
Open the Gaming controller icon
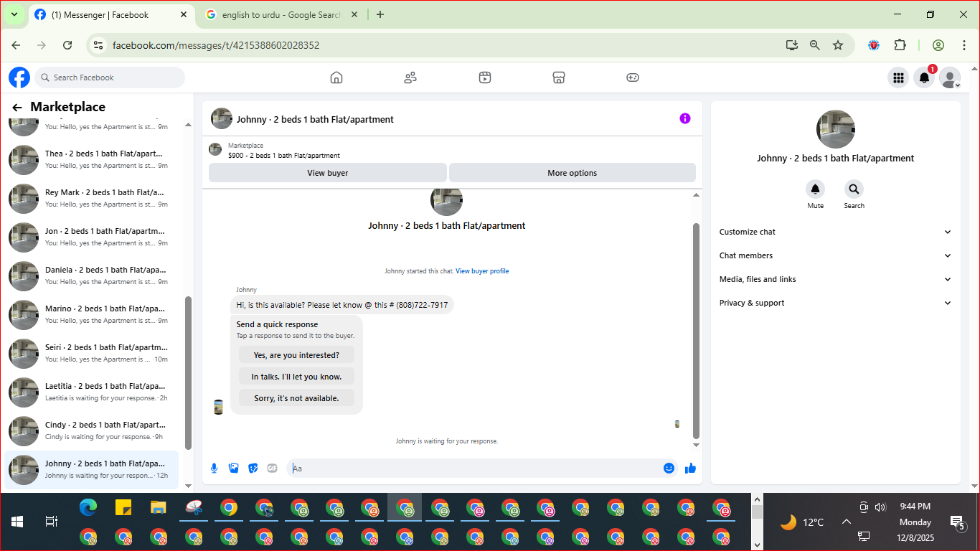pos(633,77)
